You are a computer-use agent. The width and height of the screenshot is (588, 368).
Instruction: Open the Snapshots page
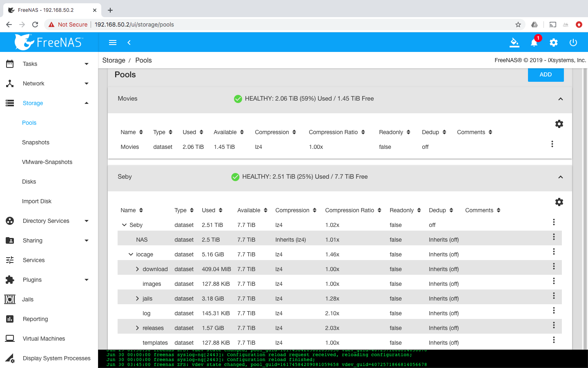pos(36,142)
